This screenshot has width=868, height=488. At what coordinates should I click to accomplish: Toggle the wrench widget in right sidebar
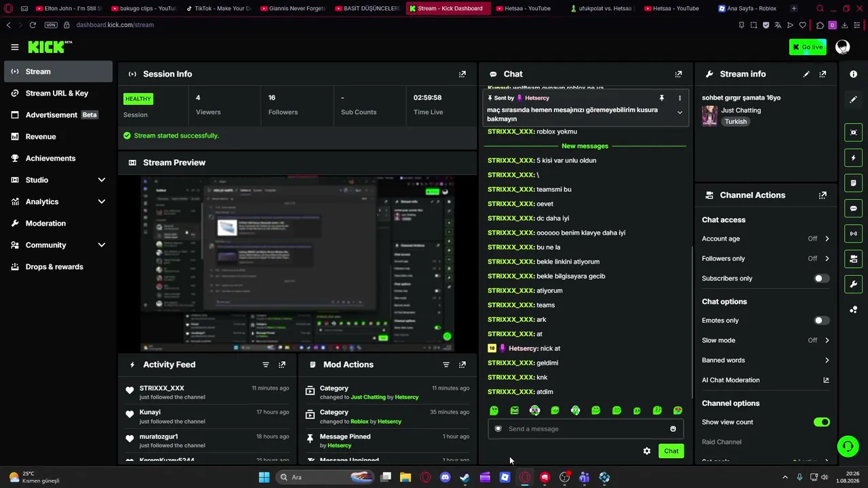[x=854, y=284]
